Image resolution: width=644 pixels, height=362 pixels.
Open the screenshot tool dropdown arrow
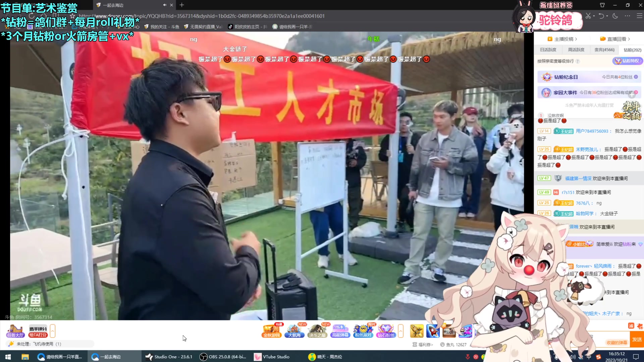coord(594,16)
